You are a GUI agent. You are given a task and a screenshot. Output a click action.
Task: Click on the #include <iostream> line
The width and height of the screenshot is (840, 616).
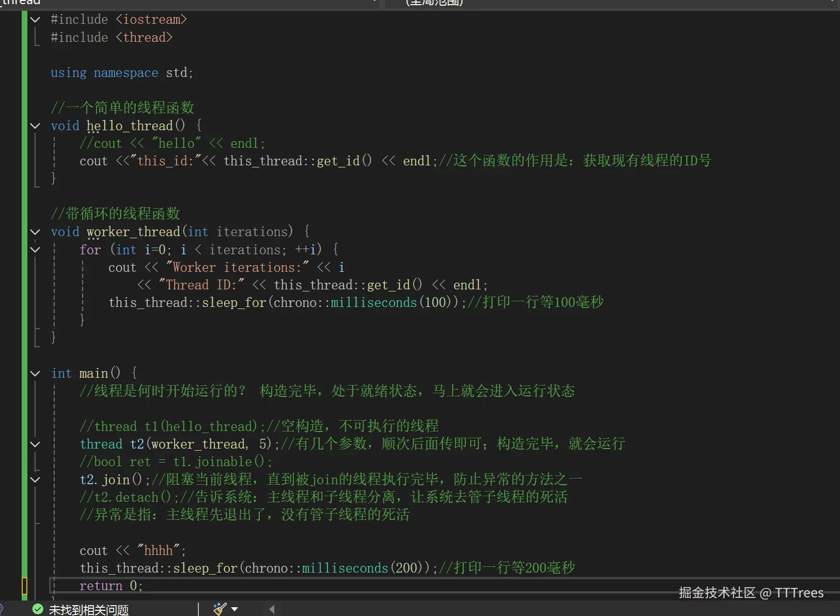click(119, 20)
